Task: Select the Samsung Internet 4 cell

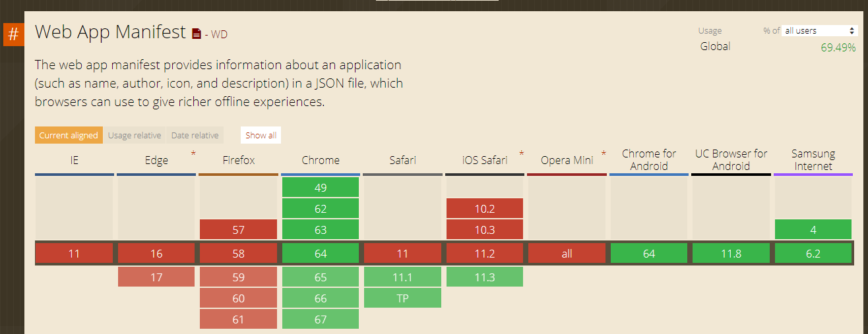Action: click(x=813, y=230)
